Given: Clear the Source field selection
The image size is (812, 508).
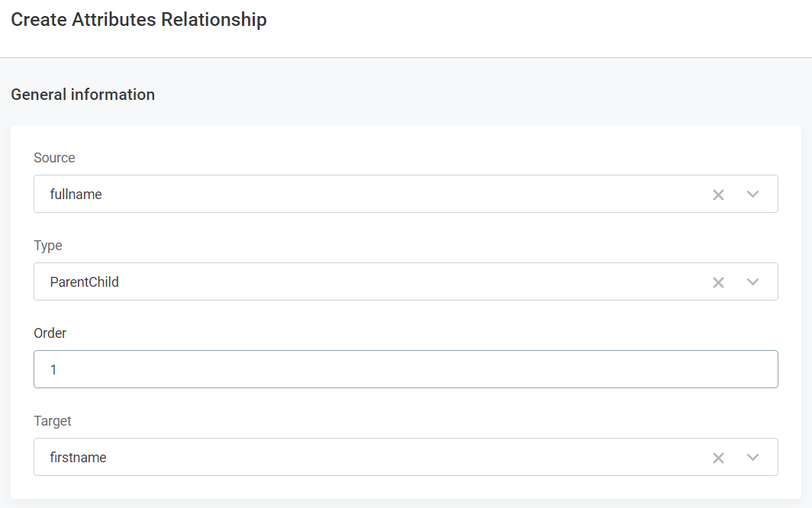Looking at the screenshot, I should (718, 195).
